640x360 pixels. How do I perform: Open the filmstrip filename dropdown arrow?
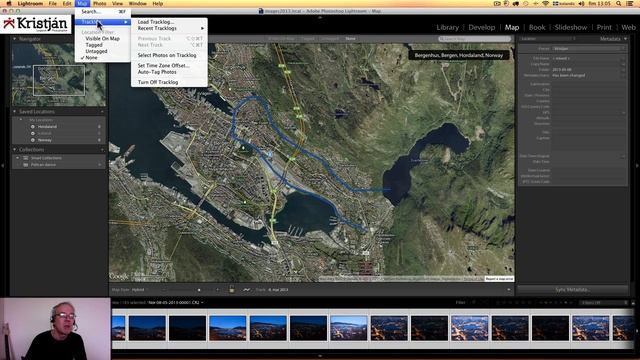[202, 303]
